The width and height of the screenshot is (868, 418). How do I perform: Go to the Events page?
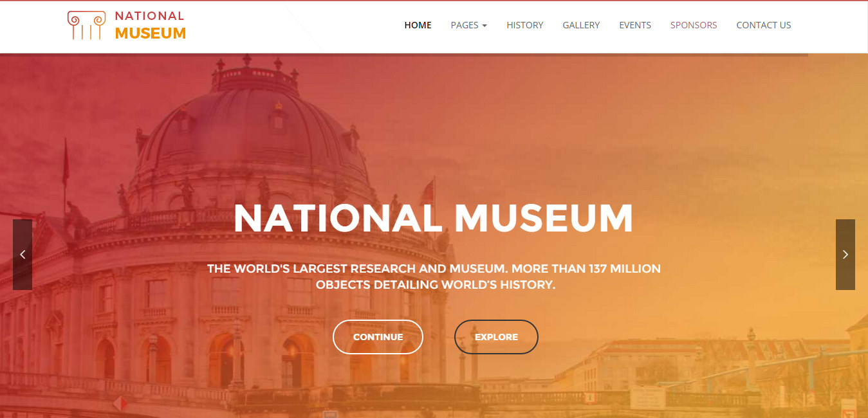point(635,25)
